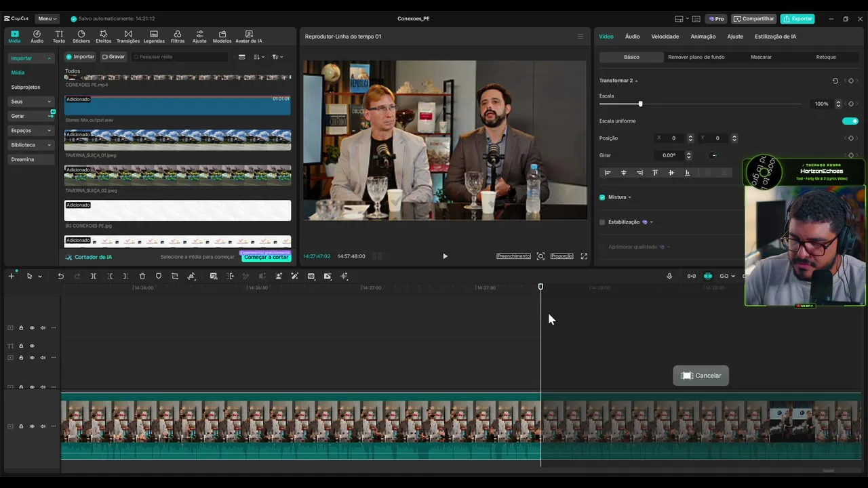Open the Áudio media tab
The height and width of the screenshot is (488, 868).
point(37,37)
